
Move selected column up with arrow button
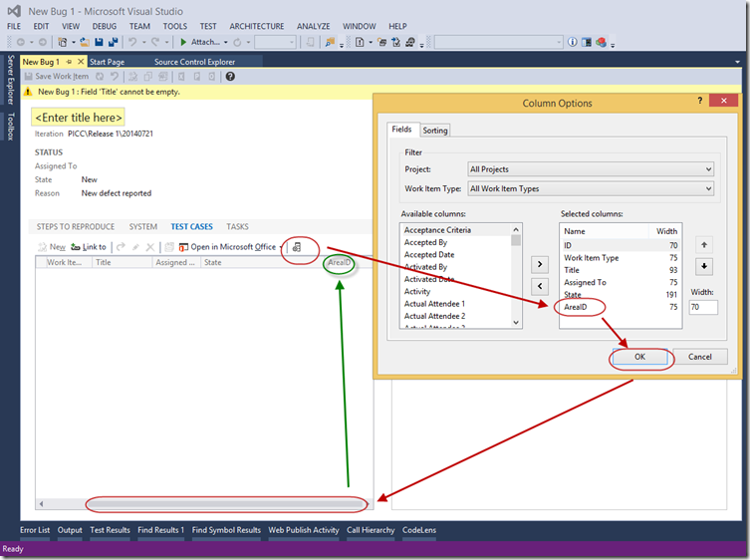coord(704,245)
